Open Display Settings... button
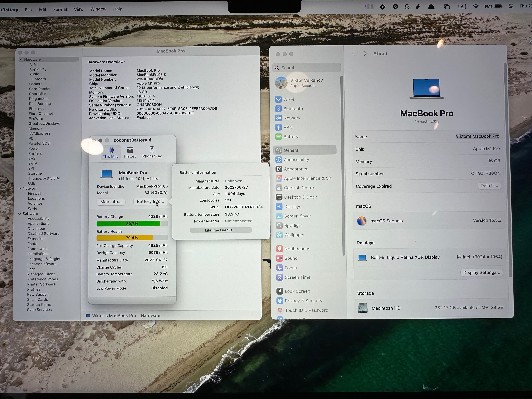This screenshot has height=399, width=532. point(481,272)
